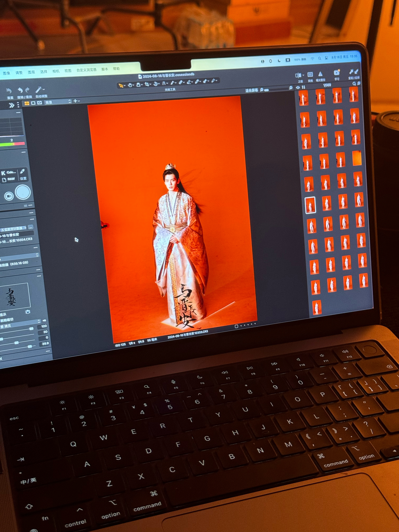
Task: Click filename text 2024-08-16与晋长安10333.CR3
Action: pyautogui.click(x=188, y=334)
